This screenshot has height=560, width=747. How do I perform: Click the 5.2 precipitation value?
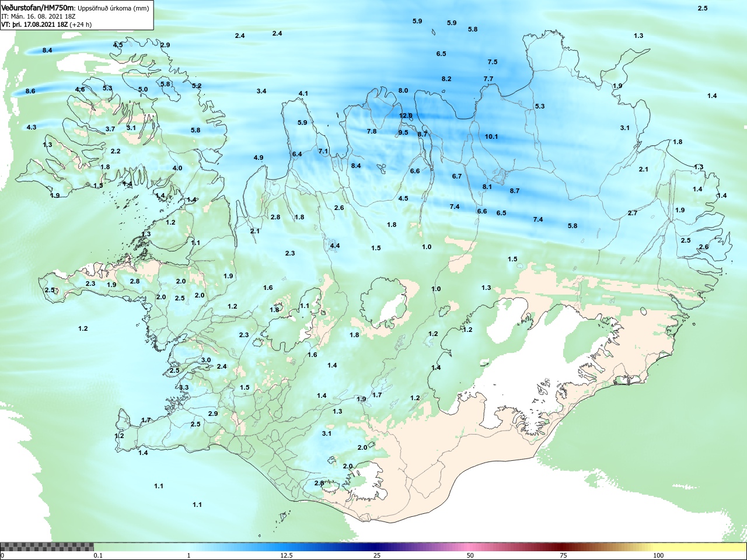pos(197,86)
